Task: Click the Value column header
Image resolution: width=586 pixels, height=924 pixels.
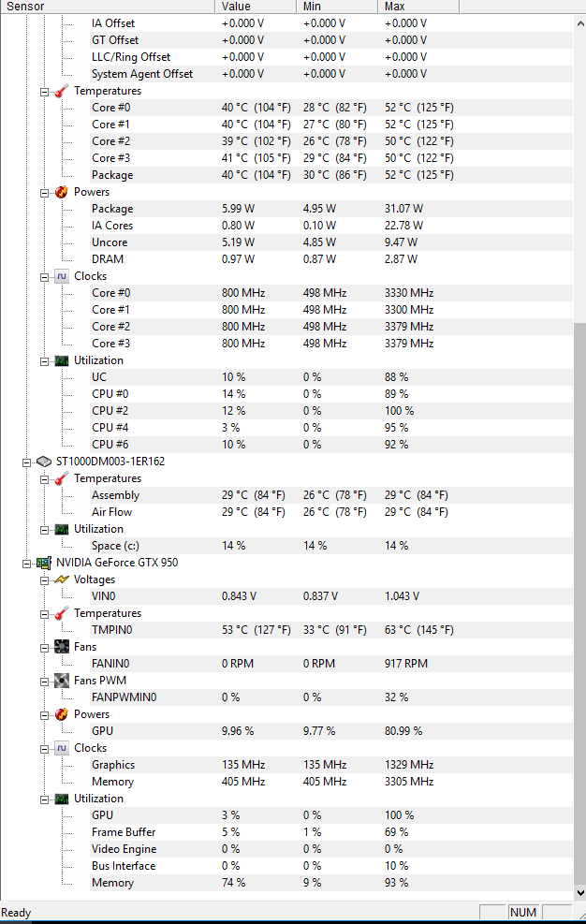Action: coord(256,7)
